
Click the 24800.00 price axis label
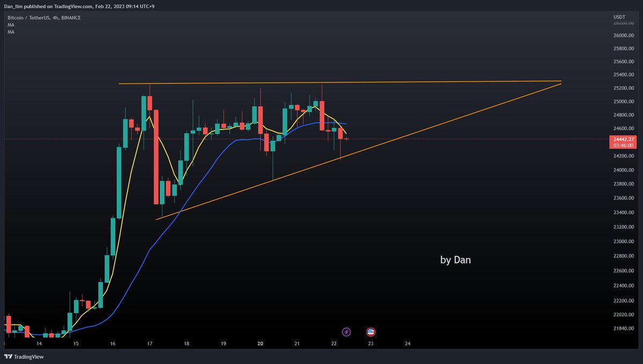click(x=623, y=115)
